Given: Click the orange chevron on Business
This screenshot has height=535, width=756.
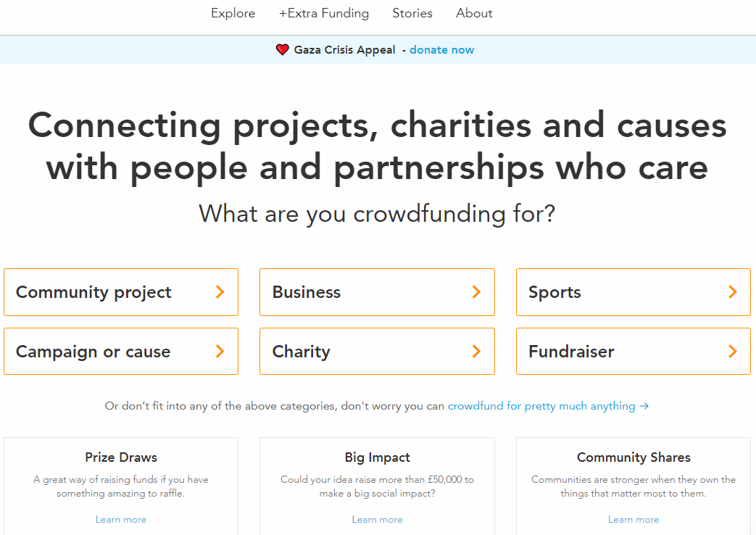Looking at the screenshot, I should click(x=476, y=292).
